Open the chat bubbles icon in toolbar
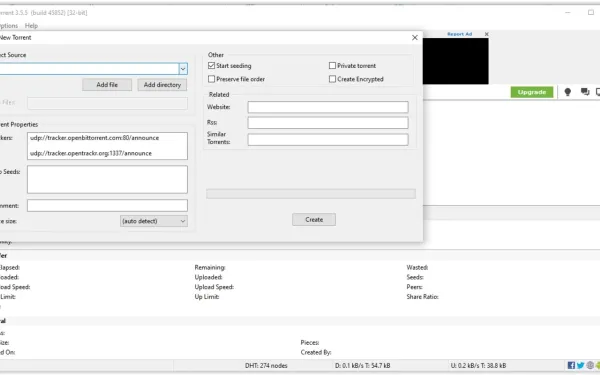This screenshot has height=375, width=600. (585, 92)
